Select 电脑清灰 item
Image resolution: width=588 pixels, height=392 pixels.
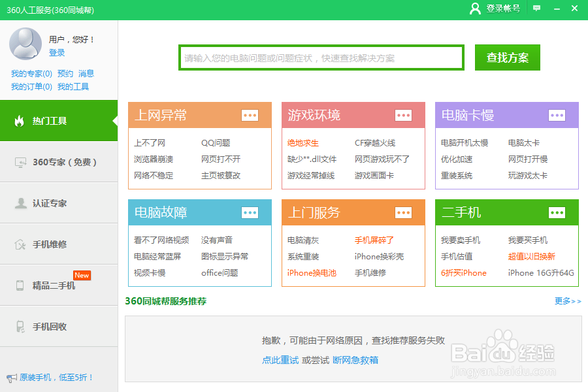303,240
